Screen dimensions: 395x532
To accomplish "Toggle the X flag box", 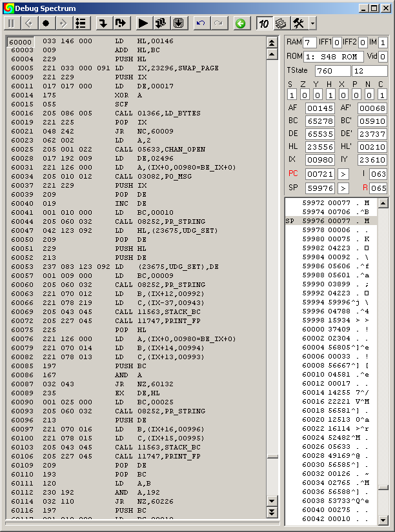I will pyautogui.click(x=343, y=95).
